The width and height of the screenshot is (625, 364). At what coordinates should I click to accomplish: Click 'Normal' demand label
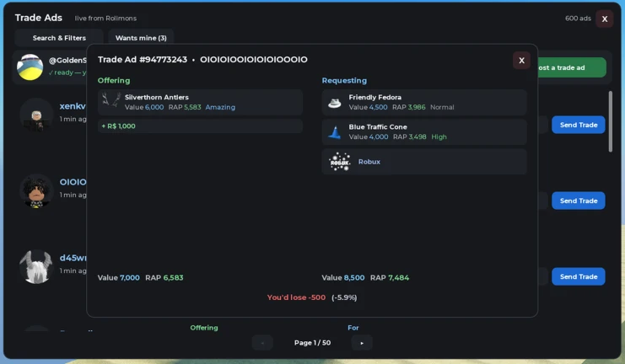point(442,107)
